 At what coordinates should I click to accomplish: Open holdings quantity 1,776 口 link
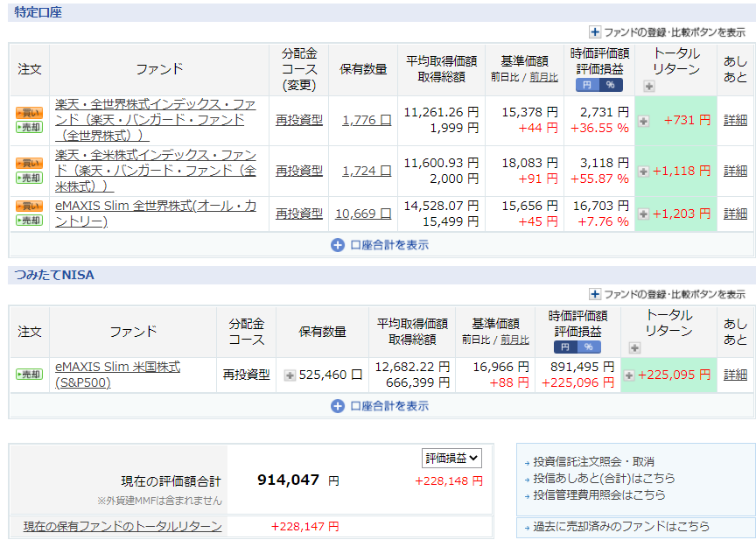367,120
